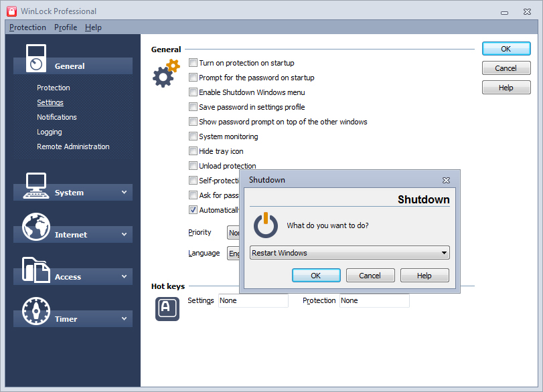This screenshot has height=392, width=543.
Task: Check Prompt for the password on startup
Action: (x=193, y=78)
